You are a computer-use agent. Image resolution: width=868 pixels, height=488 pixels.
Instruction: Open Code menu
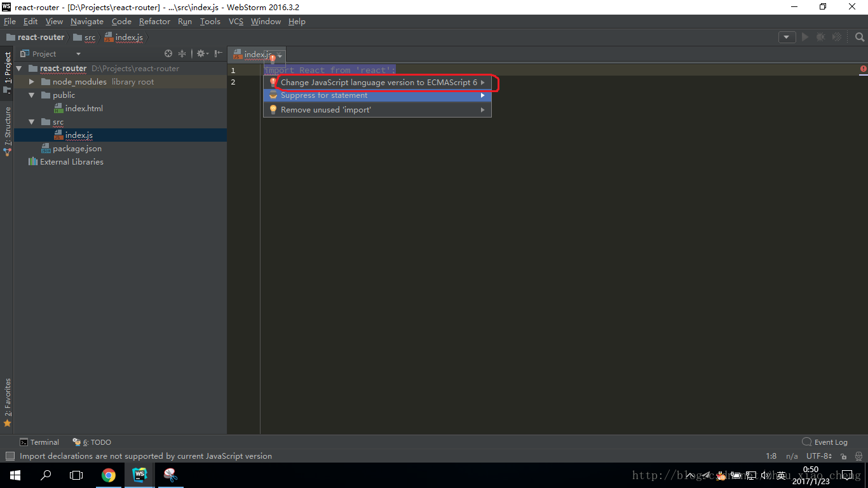tap(121, 22)
